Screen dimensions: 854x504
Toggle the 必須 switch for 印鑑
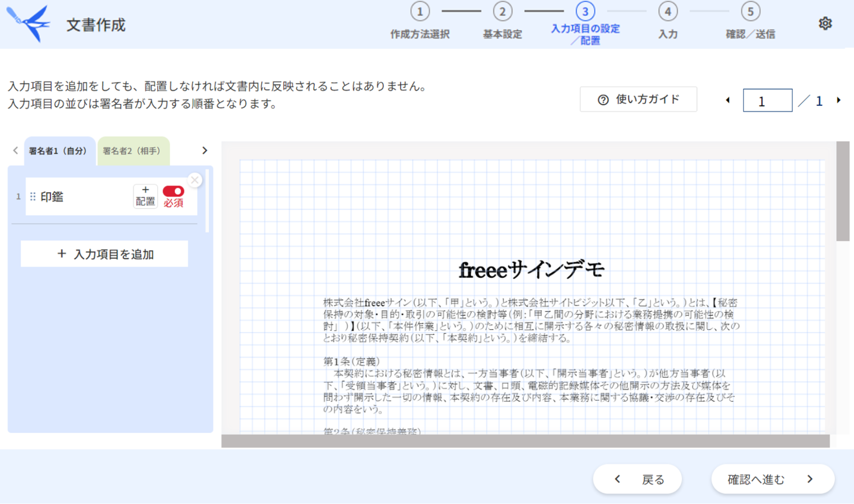173,191
